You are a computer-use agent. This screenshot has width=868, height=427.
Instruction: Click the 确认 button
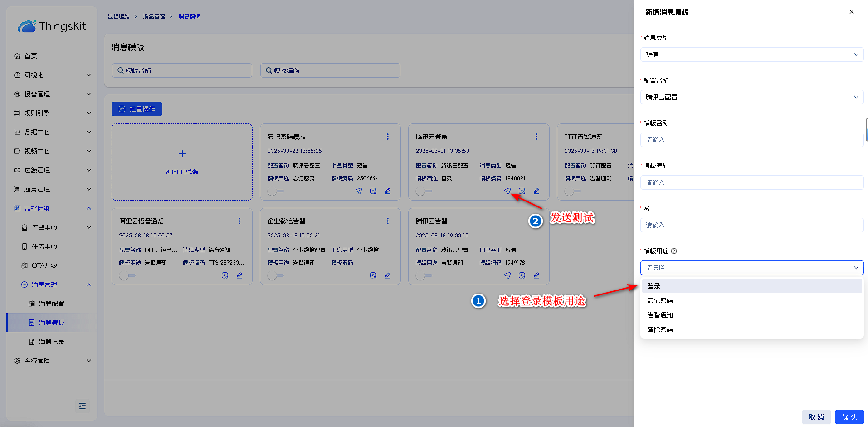tap(849, 417)
